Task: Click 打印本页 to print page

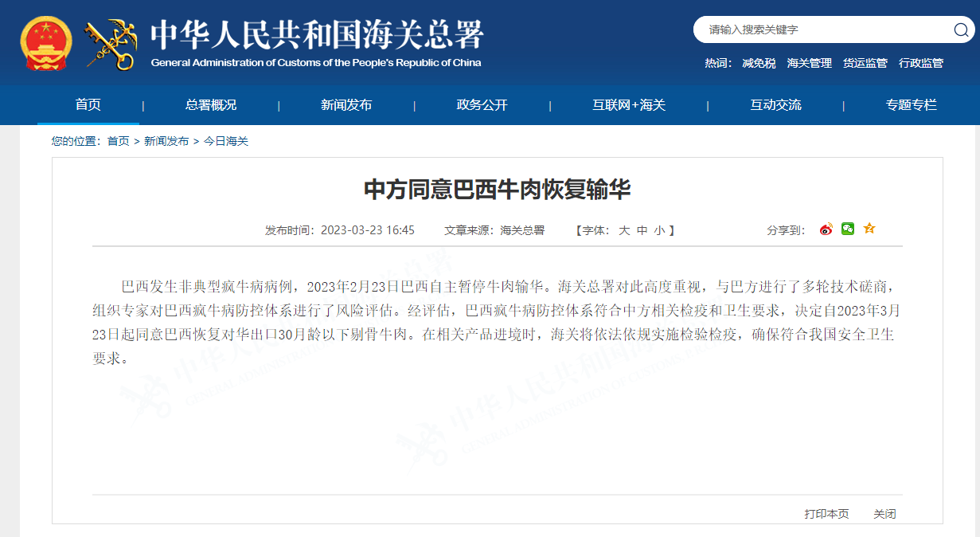Action: (826, 514)
